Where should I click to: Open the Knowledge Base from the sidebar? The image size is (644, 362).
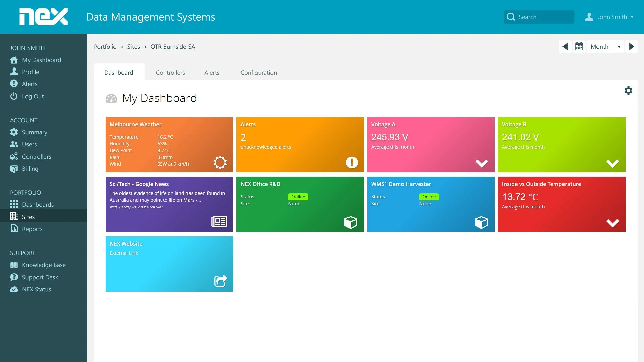[x=44, y=265]
